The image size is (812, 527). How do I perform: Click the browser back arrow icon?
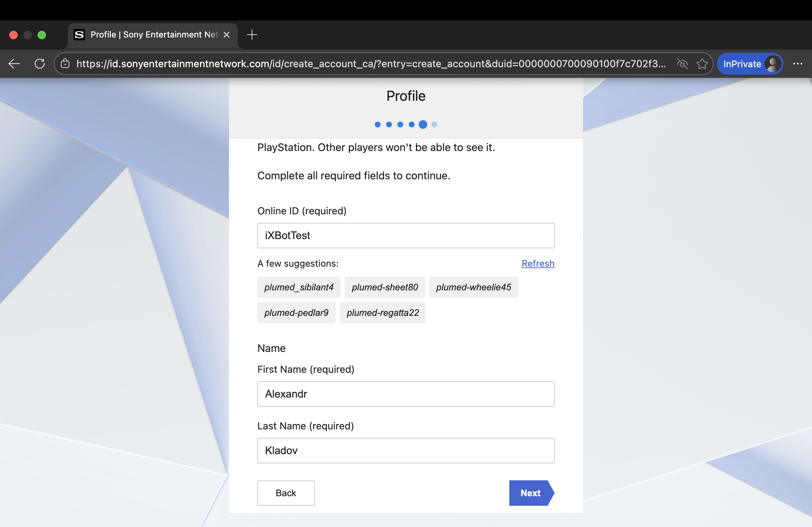coord(14,64)
